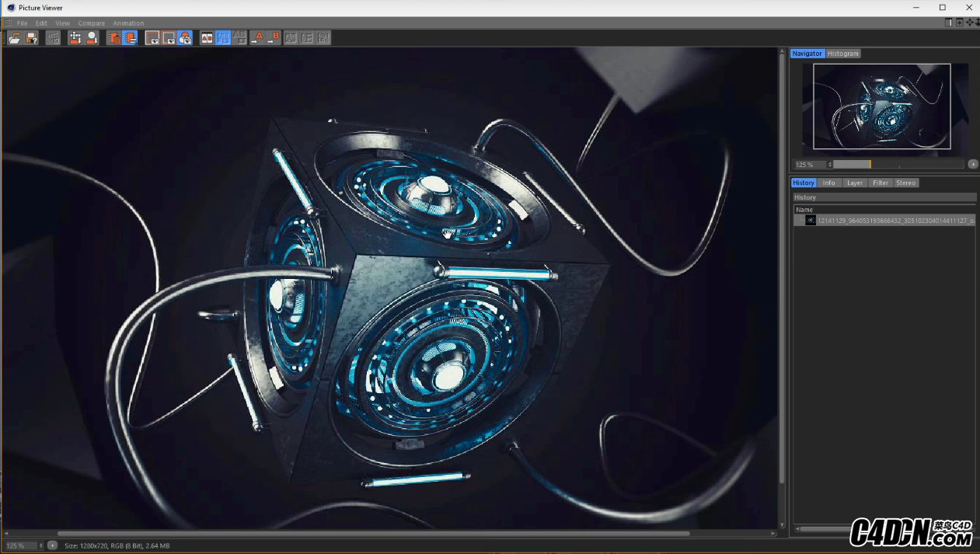Click the Make preview sphere icon
The height and width of the screenshot is (554, 980).
[x=92, y=37]
